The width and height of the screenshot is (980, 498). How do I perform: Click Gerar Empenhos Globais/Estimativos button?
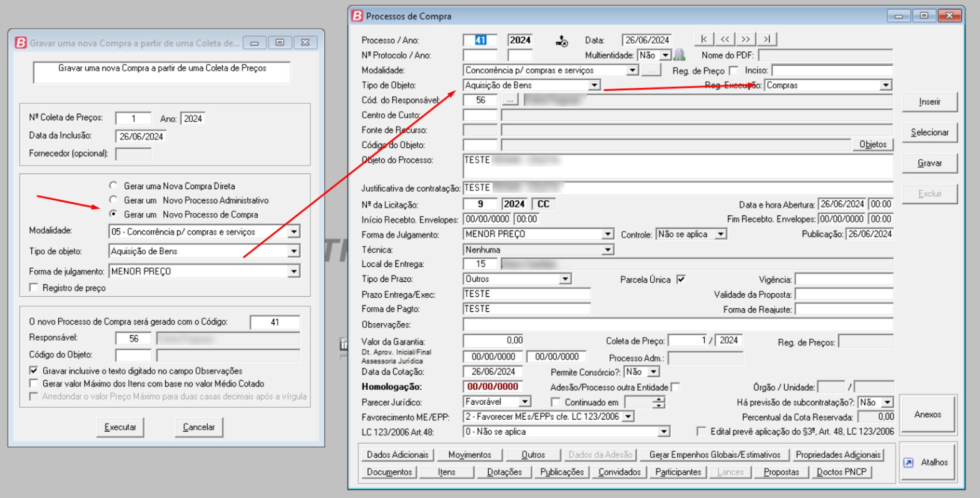coord(715,455)
